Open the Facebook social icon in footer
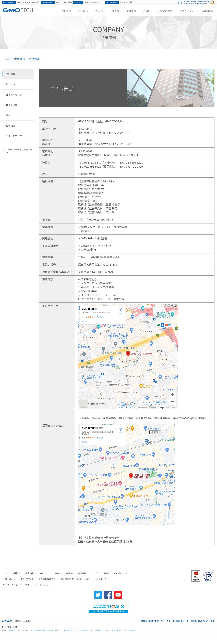 (108, 595)
